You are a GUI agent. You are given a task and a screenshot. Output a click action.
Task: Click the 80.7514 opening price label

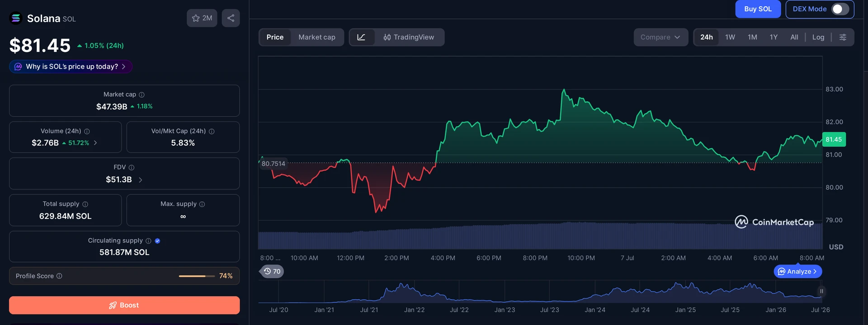coord(273,164)
